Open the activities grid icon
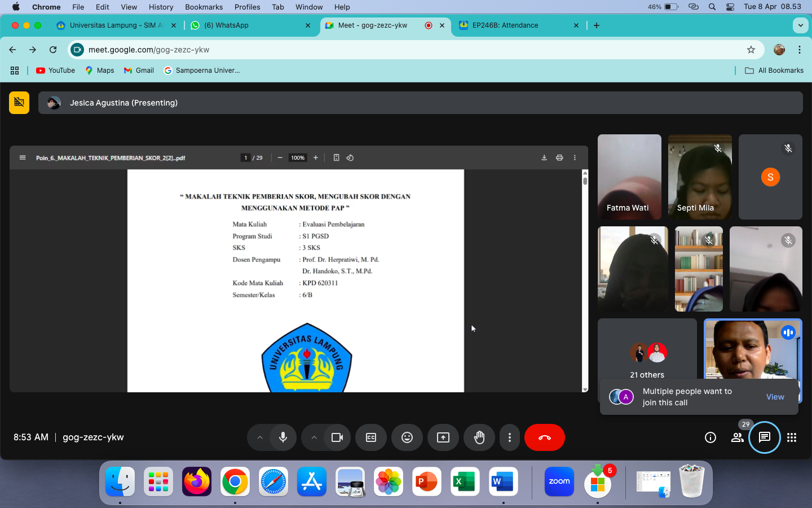812x508 pixels. coord(792,437)
